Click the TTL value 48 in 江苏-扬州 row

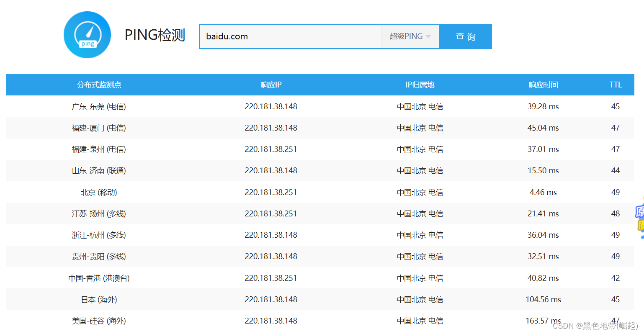(616, 214)
